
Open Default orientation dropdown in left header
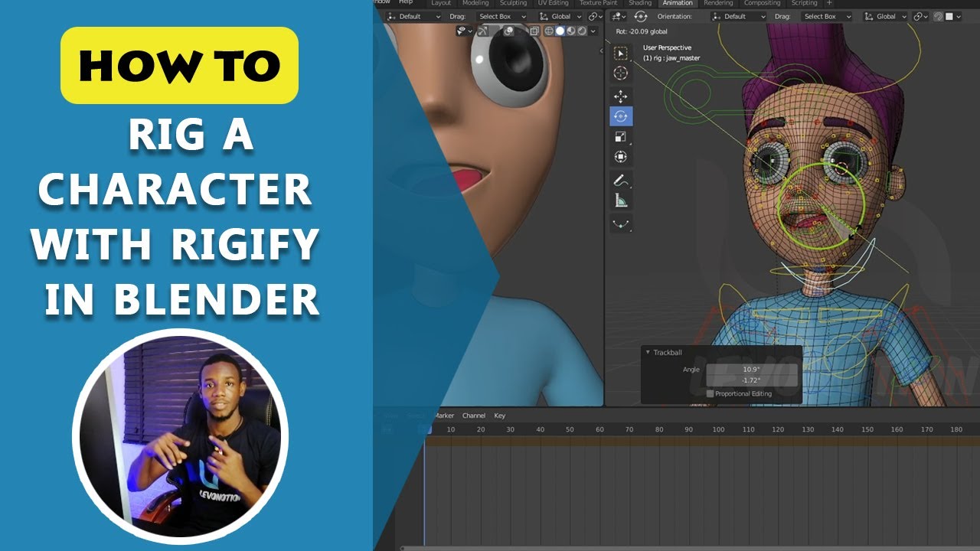coord(413,16)
